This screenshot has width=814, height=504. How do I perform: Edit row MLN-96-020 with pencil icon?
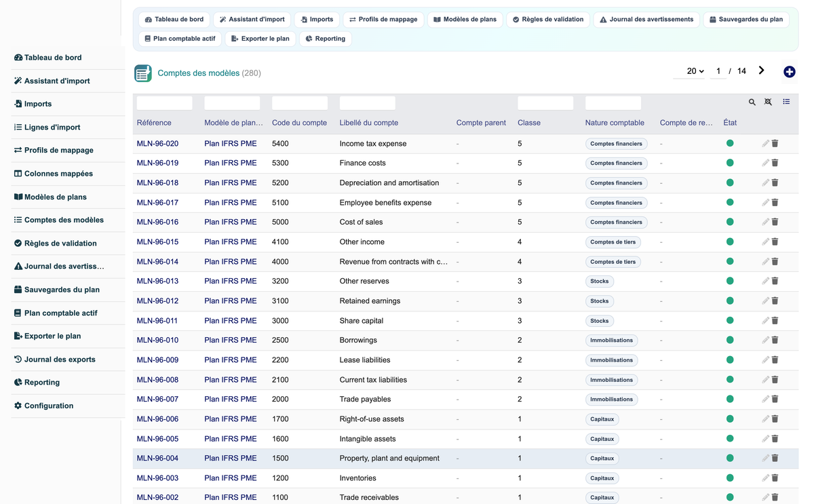pos(765,144)
